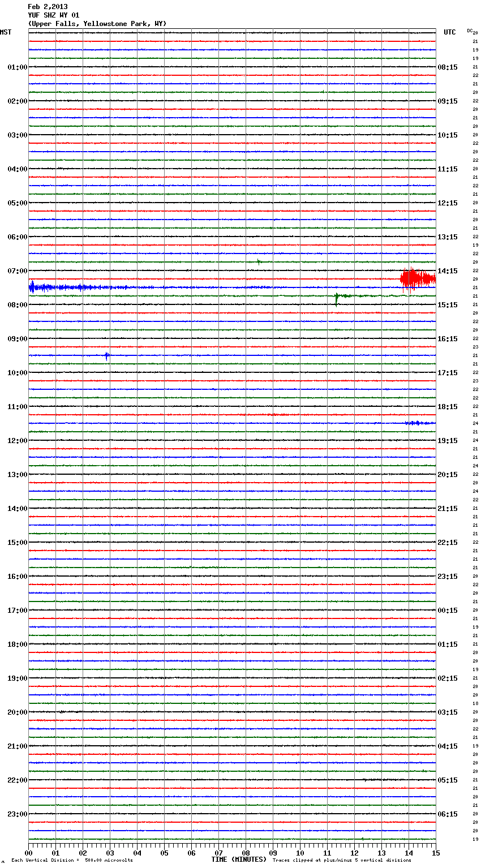Select the 16:00 MST row label
Image resolution: width=481 pixels, height=868 pixels.
(18, 577)
